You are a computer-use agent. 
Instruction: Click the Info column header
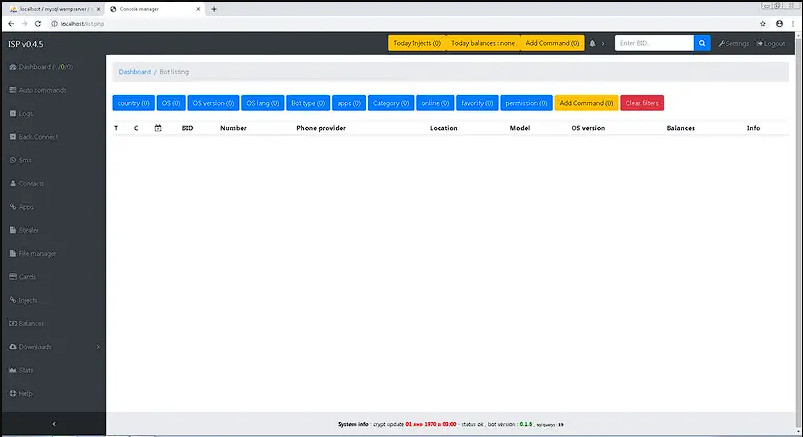tap(753, 128)
